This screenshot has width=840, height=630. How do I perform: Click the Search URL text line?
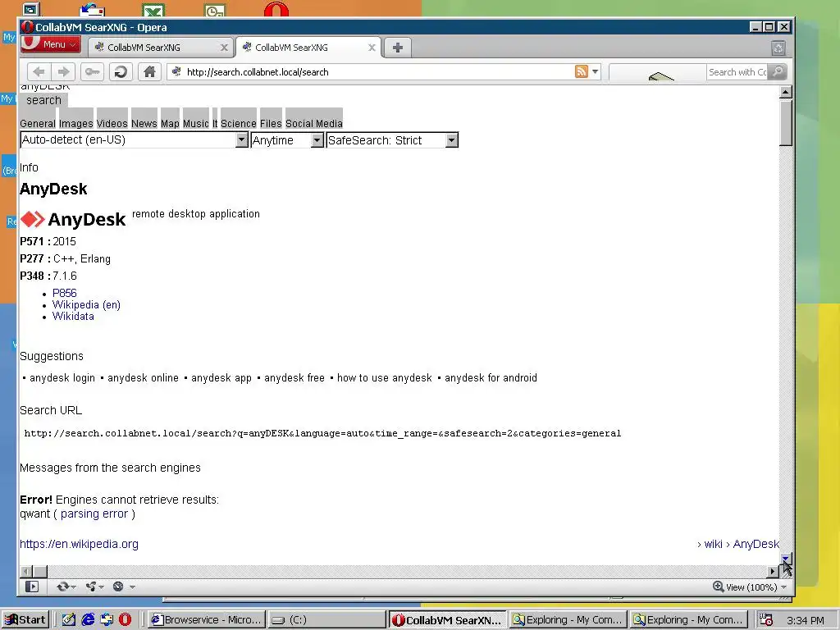[x=322, y=433]
